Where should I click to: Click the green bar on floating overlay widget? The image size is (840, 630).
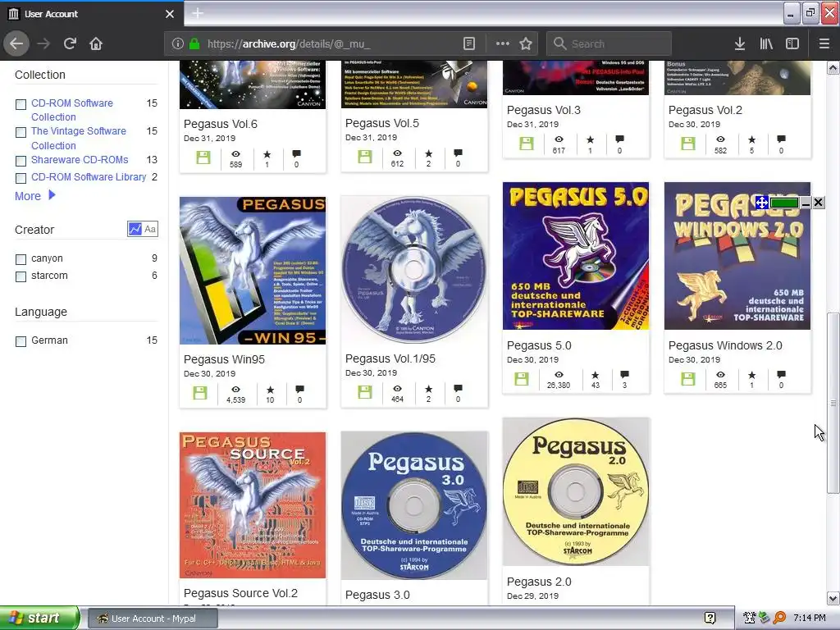tap(783, 203)
